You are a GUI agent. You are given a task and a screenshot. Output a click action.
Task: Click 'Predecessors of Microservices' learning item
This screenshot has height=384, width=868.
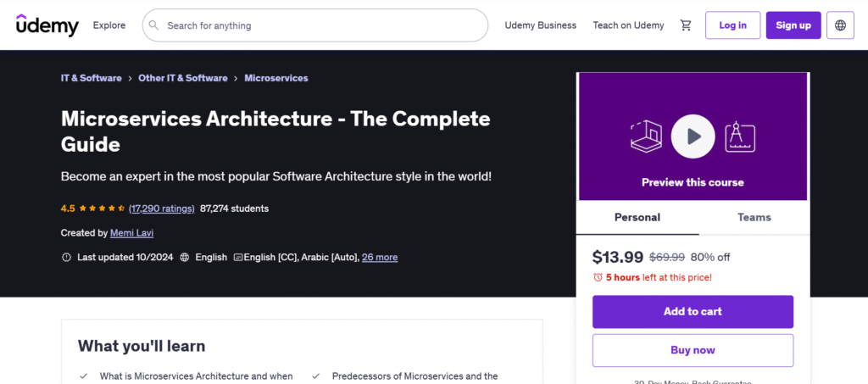coord(415,376)
